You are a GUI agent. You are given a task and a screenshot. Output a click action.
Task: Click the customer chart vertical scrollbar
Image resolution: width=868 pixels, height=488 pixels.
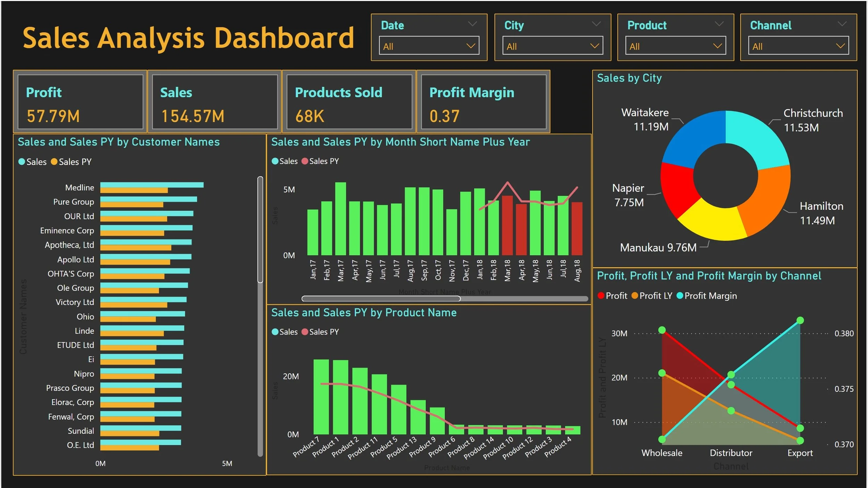click(260, 229)
